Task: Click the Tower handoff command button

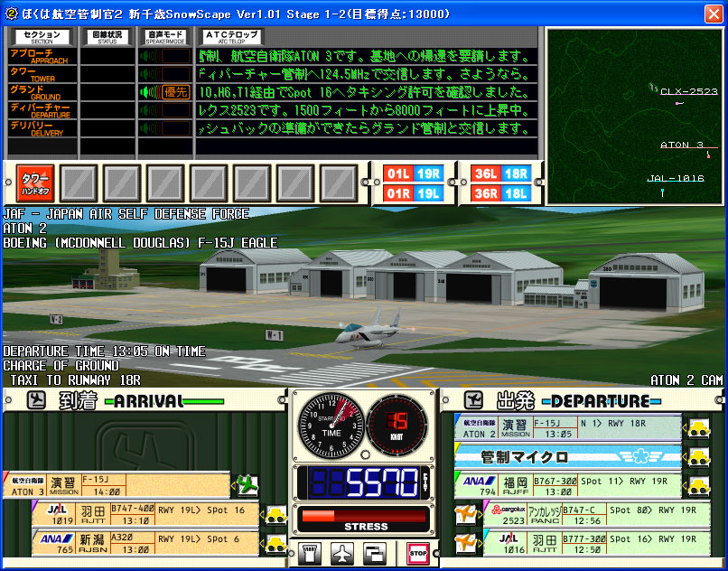Action: pos(35,183)
